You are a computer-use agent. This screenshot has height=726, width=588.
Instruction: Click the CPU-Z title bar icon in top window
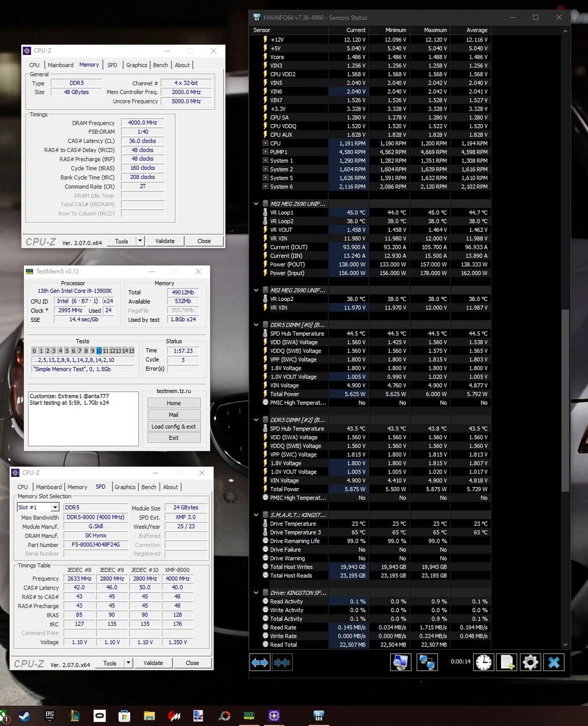coord(27,51)
